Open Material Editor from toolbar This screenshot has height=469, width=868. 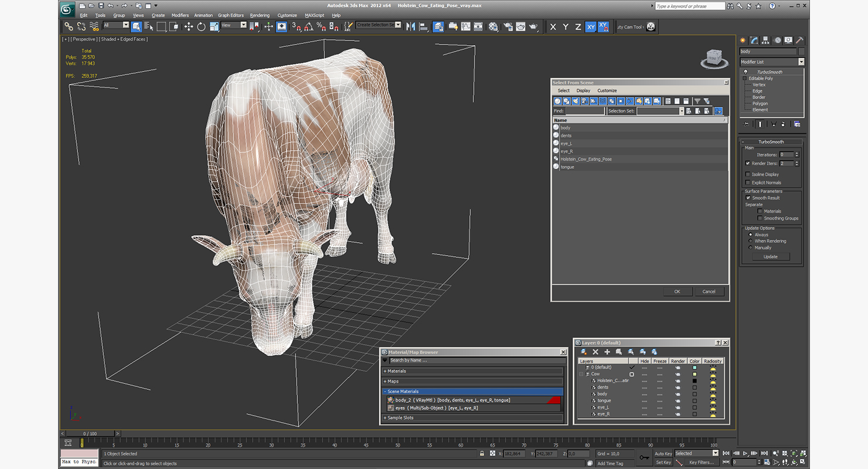(493, 26)
